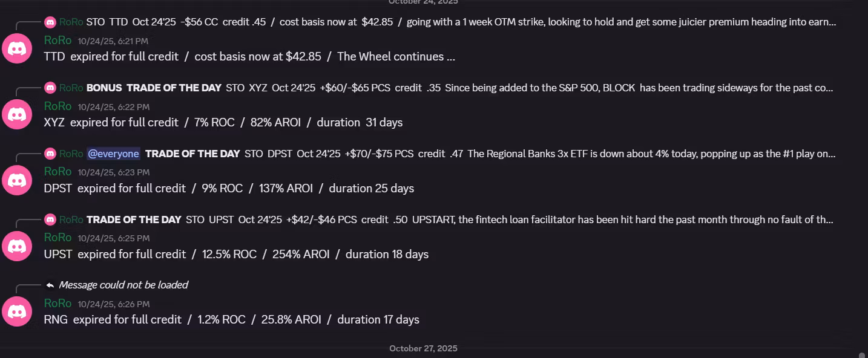Click small reply avatar in the STO TTD preview
The width and height of the screenshot is (868, 358).
[x=50, y=22]
